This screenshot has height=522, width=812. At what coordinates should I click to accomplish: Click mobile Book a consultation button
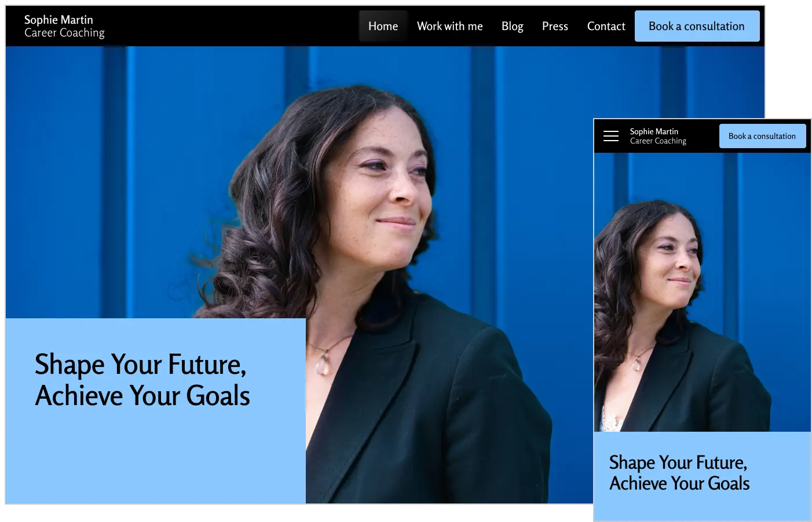pyautogui.click(x=762, y=136)
